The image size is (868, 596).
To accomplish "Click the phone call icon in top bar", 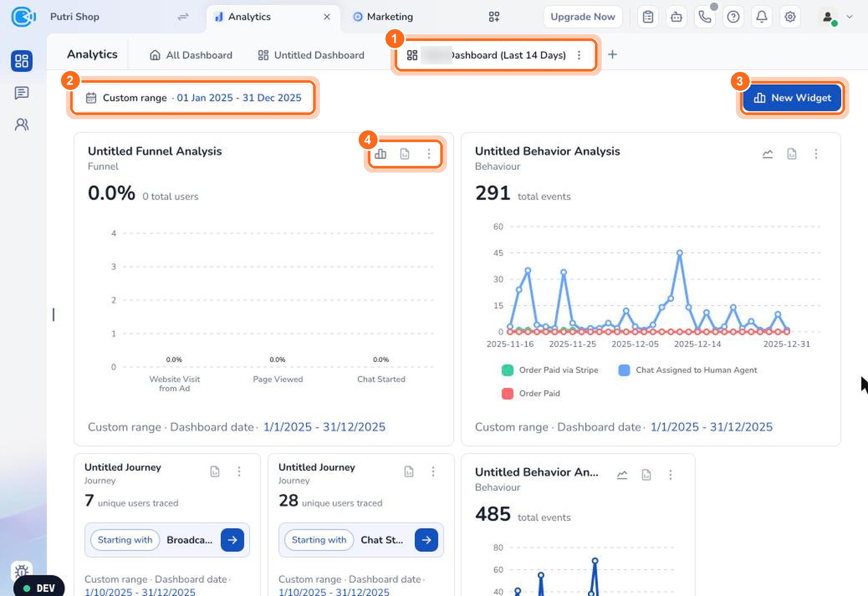I will pyautogui.click(x=705, y=17).
